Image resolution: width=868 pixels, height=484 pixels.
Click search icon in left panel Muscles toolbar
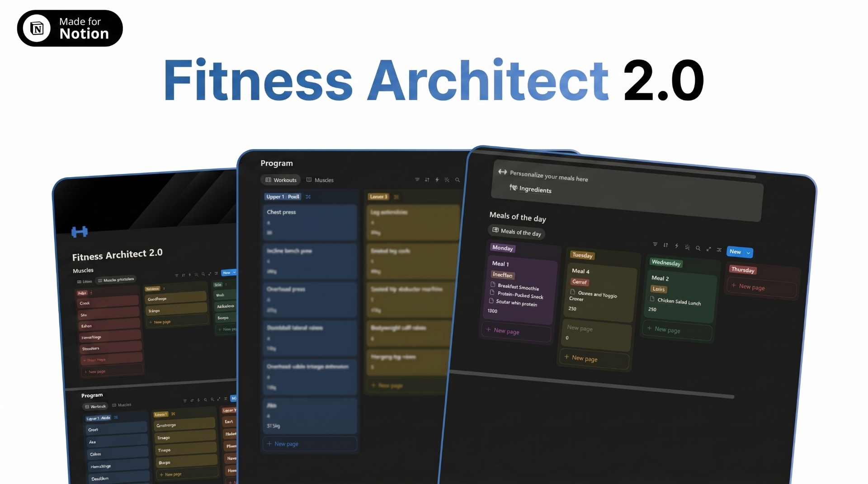pos(203,274)
